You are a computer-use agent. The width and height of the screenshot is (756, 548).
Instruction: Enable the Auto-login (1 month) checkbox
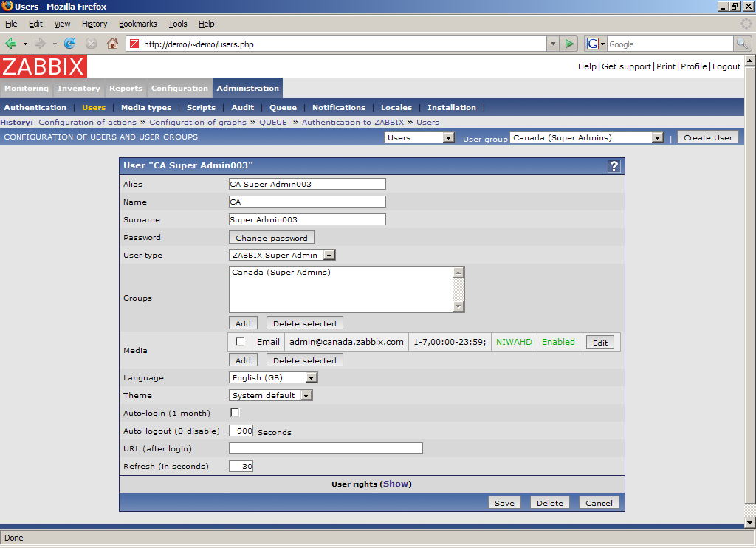click(x=235, y=412)
